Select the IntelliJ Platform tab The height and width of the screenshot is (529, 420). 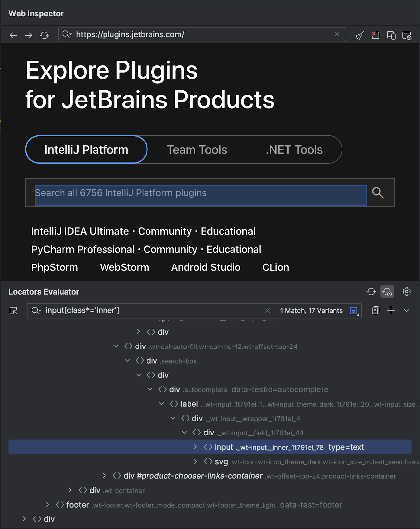pyautogui.click(x=86, y=149)
